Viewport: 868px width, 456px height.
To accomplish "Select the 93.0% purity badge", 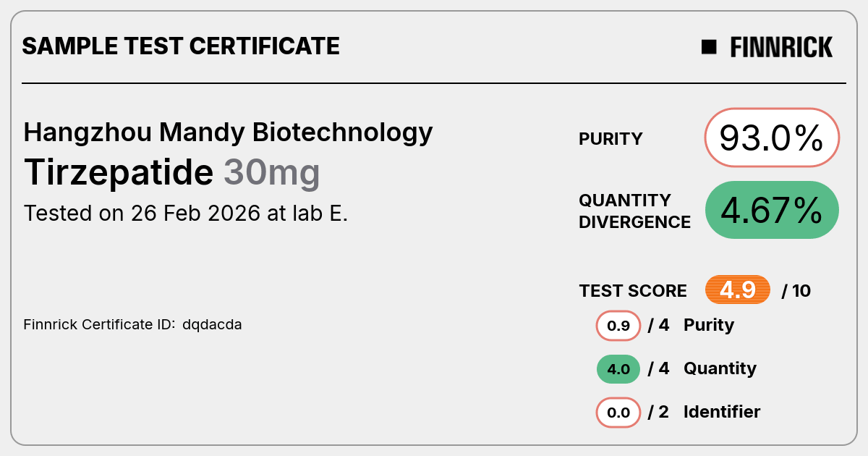I will (x=772, y=138).
